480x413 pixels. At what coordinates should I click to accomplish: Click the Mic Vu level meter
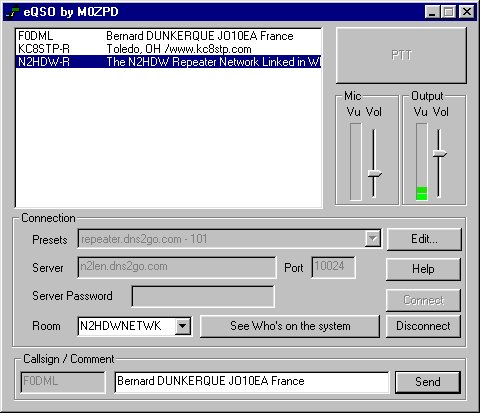356,162
